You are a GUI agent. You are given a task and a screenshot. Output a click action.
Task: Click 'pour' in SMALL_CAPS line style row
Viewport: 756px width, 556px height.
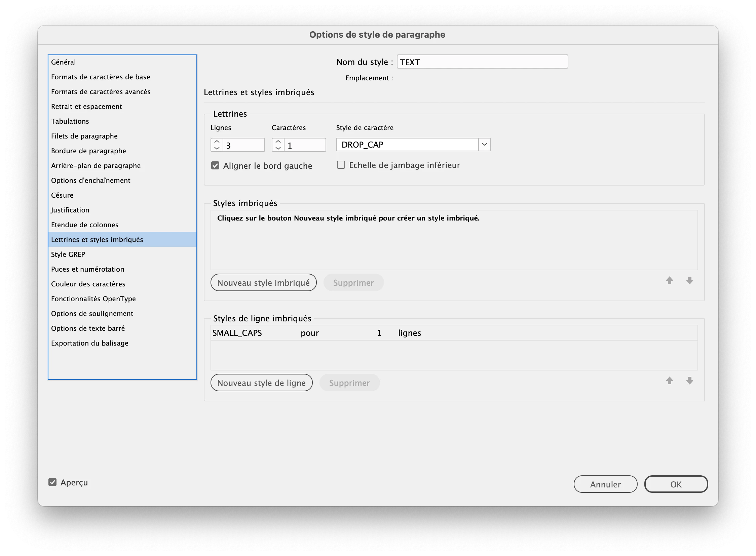tap(310, 333)
